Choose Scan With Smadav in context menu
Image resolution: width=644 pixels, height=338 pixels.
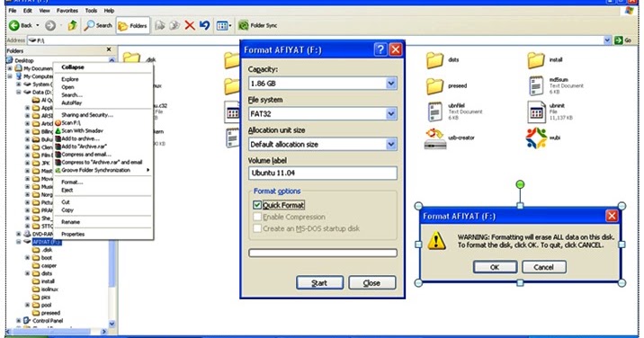click(82, 130)
